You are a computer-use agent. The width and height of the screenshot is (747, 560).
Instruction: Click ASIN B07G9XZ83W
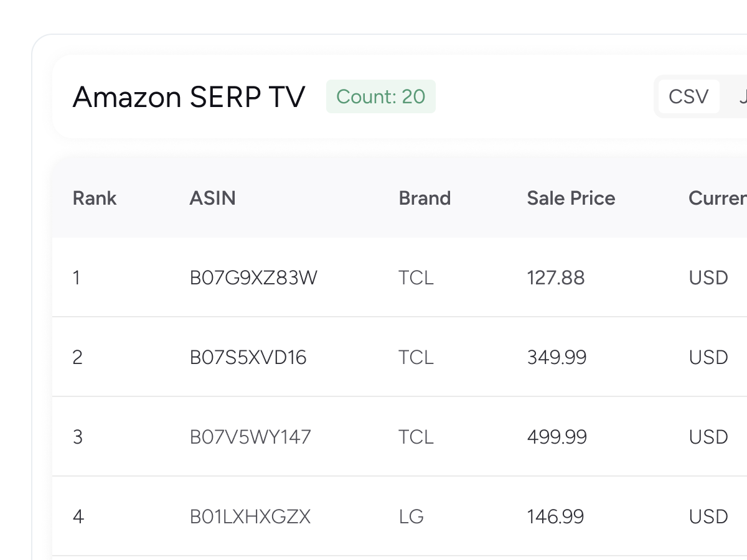[x=253, y=278]
